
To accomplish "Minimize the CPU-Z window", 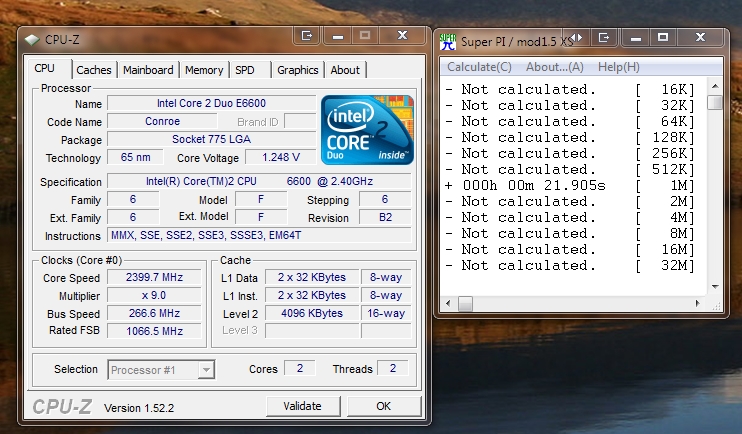I will 338,36.
